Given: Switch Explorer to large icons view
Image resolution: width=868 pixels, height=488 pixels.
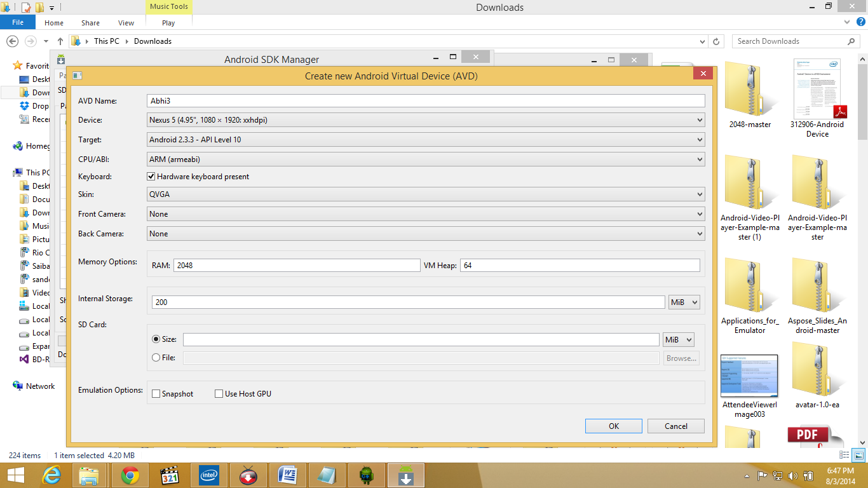Looking at the screenshot, I should (858, 455).
